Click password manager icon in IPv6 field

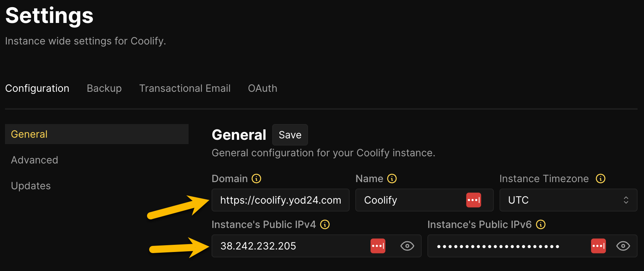pos(598,246)
